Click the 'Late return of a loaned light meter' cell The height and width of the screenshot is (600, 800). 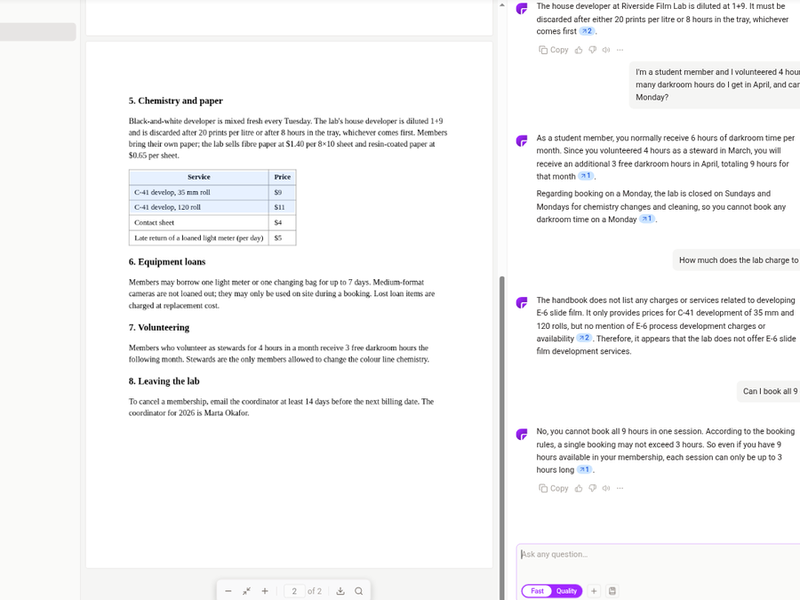(x=198, y=238)
